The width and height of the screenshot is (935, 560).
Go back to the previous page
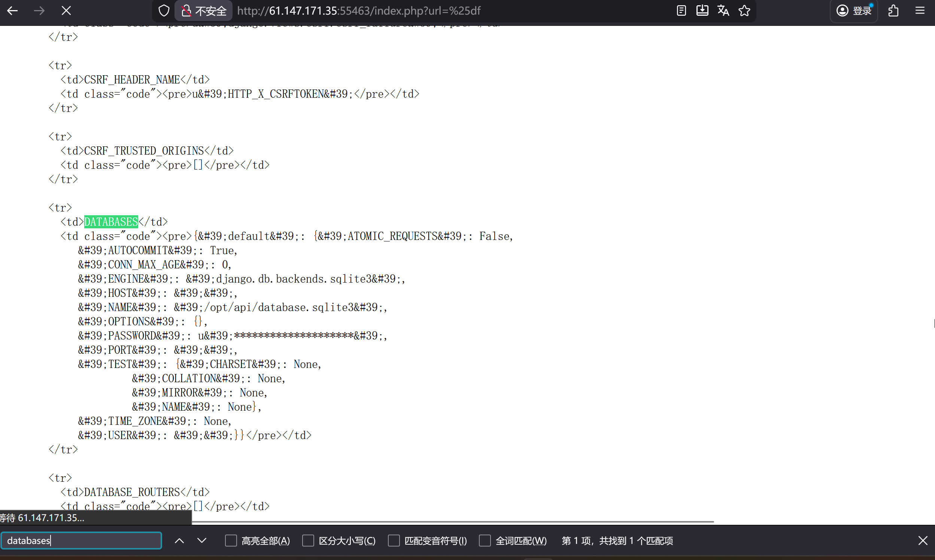pos(12,10)
